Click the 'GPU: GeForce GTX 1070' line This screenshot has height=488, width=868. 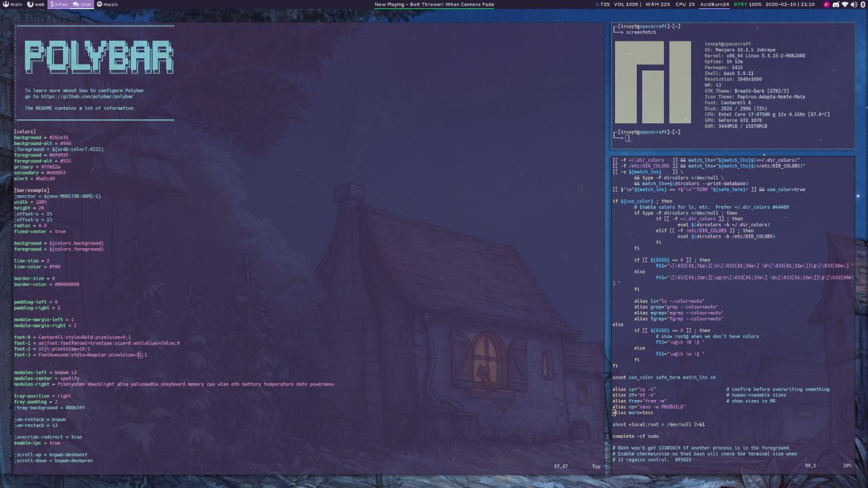point(737,120)
